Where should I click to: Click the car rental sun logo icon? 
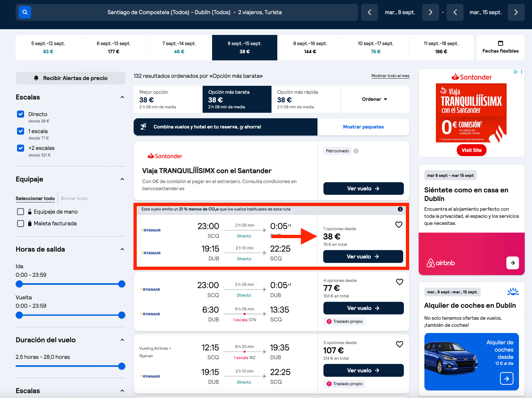513,292
